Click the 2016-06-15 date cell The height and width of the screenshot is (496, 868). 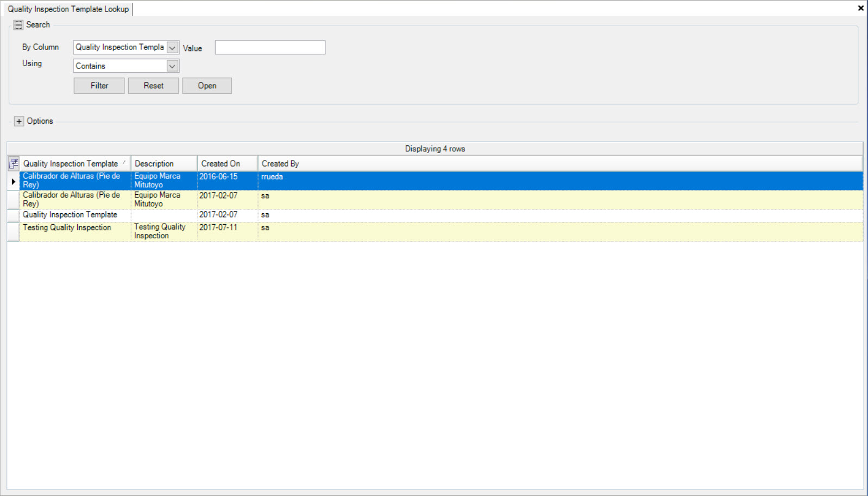(228, 181)
